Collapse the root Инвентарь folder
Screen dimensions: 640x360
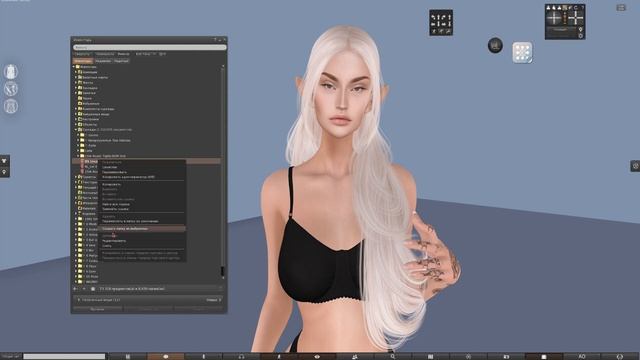74,67
